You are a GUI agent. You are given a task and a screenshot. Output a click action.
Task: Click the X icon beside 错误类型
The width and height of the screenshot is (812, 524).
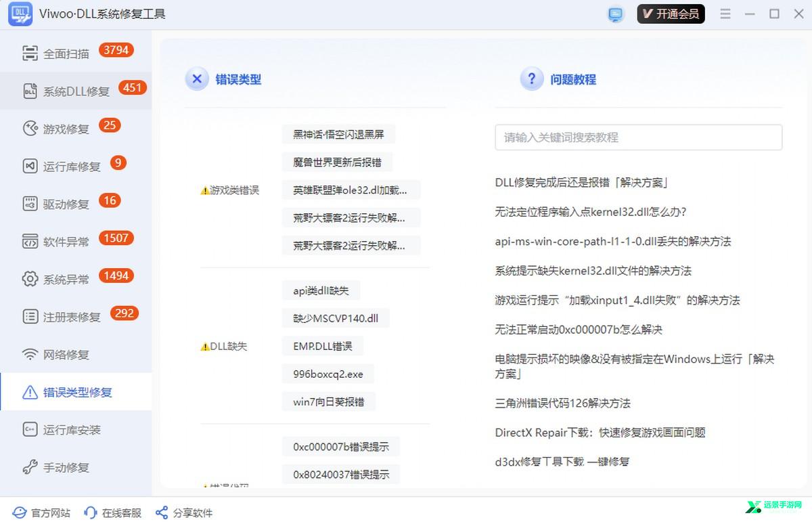197,79
